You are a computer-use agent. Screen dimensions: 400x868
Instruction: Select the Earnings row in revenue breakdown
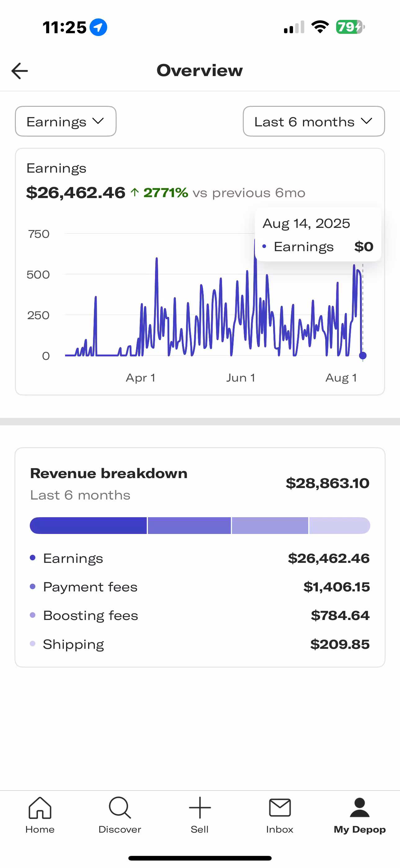200,558
